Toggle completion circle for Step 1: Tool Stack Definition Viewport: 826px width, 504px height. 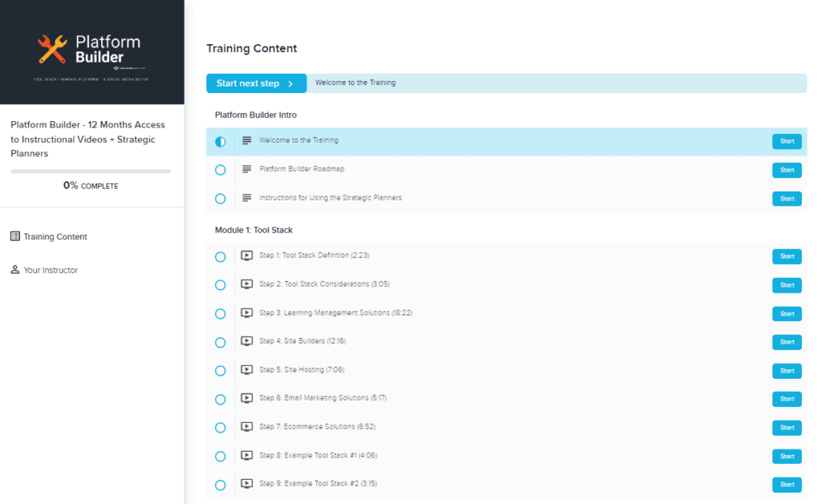(221, 256)
